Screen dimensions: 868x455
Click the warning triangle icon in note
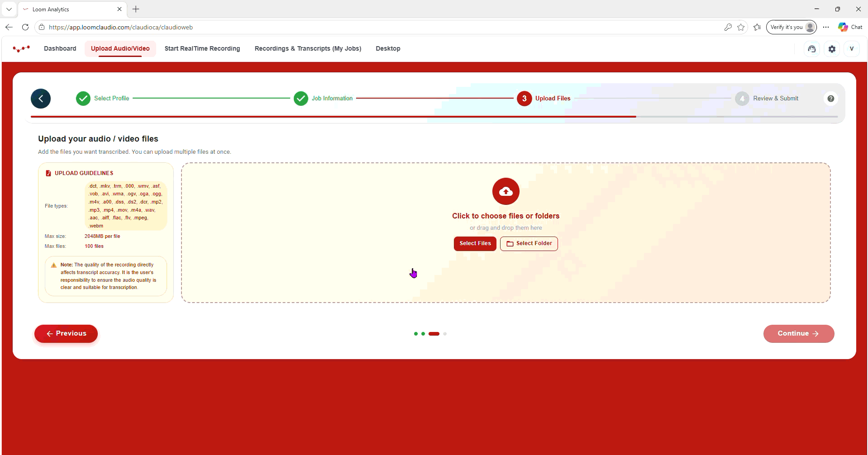click(54, 265)
